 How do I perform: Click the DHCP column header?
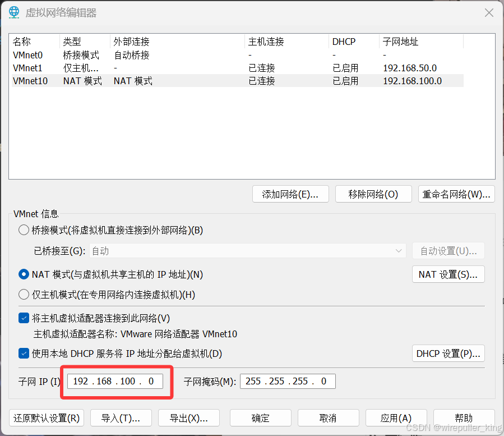(x=354, y=42)
